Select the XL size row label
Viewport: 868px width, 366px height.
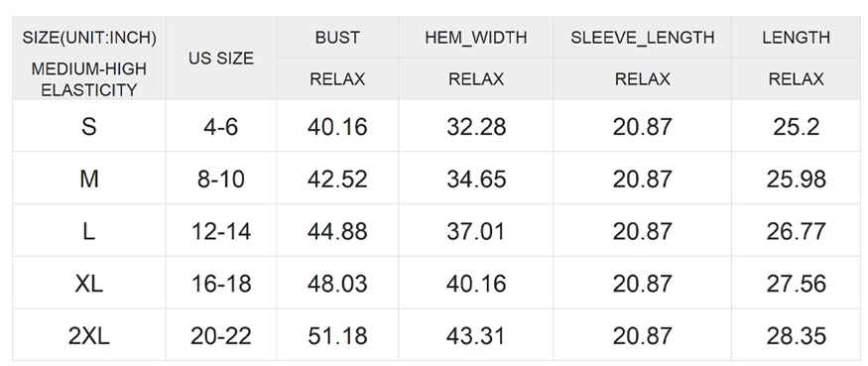88,284
